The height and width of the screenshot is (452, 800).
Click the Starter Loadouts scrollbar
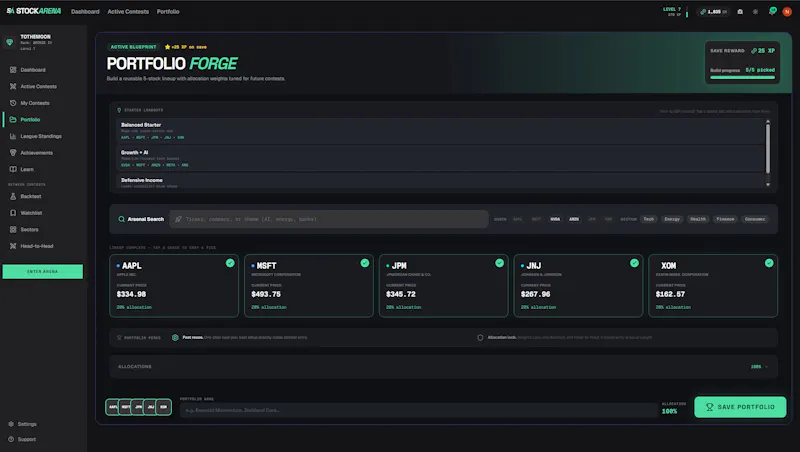pyautogui.click(x=768, y=148)
